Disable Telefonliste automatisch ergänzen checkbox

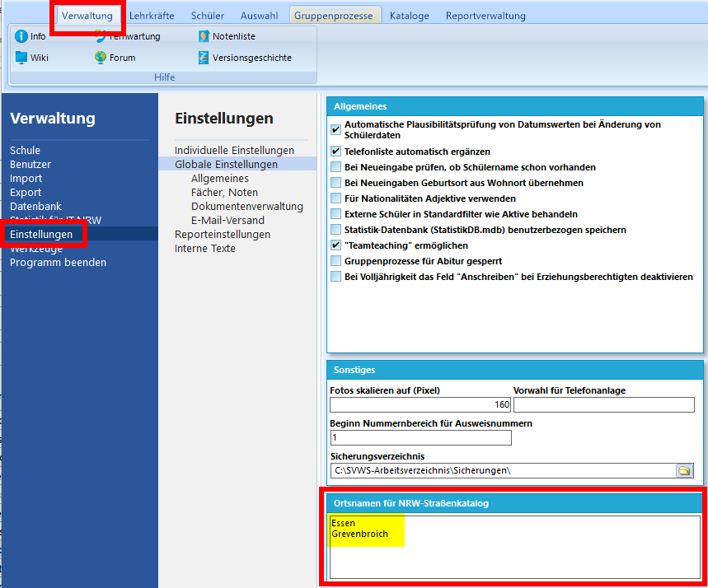click(x=335, y=152)
